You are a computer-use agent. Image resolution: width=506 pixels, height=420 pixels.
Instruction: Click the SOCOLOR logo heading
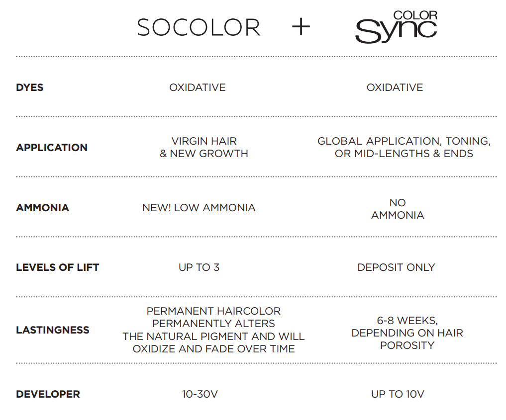(x=199, y=28)
